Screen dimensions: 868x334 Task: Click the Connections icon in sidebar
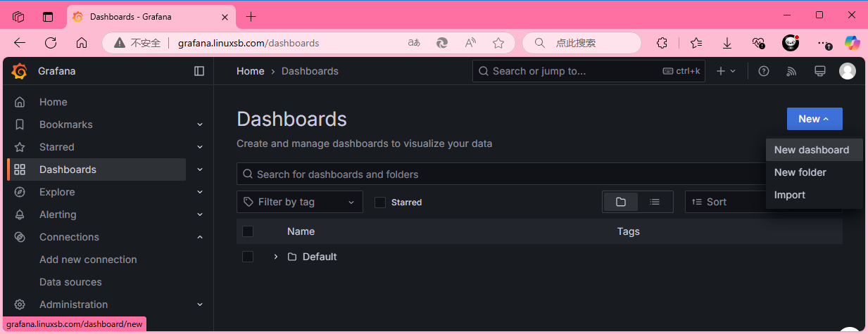(20, 237)
